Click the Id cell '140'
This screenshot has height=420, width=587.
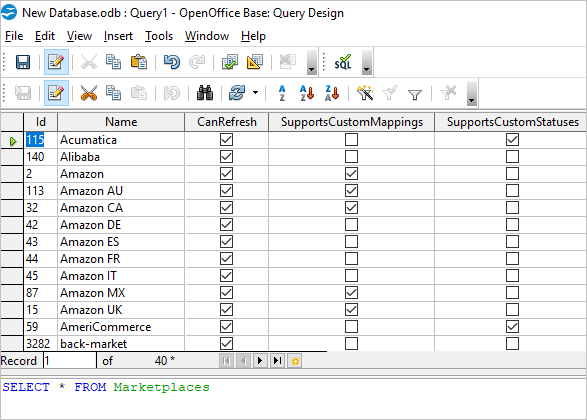click(x=40, y=157)
